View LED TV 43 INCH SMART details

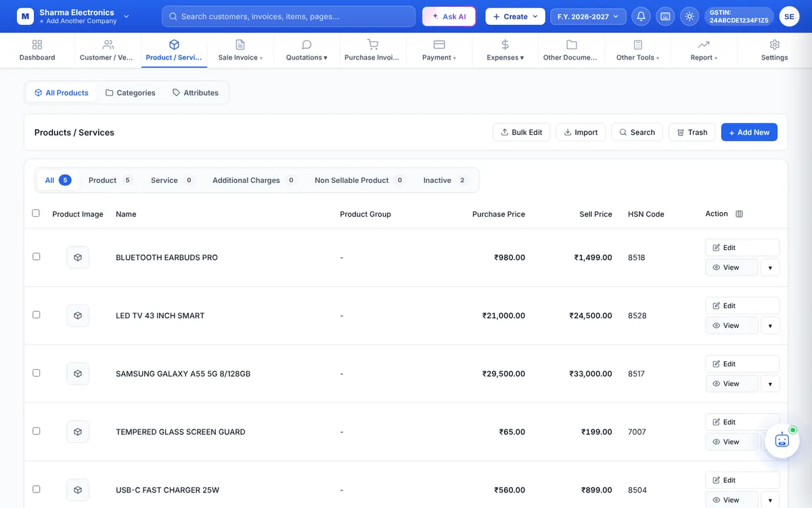pyautogui.click(x=731, y=326)
